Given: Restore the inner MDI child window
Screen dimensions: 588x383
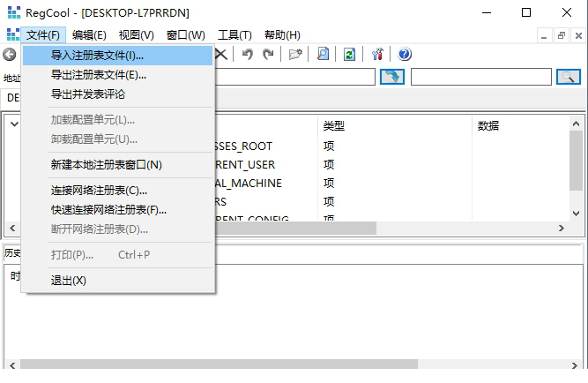Looking at the screenshot, I should [x=562, y=36].
